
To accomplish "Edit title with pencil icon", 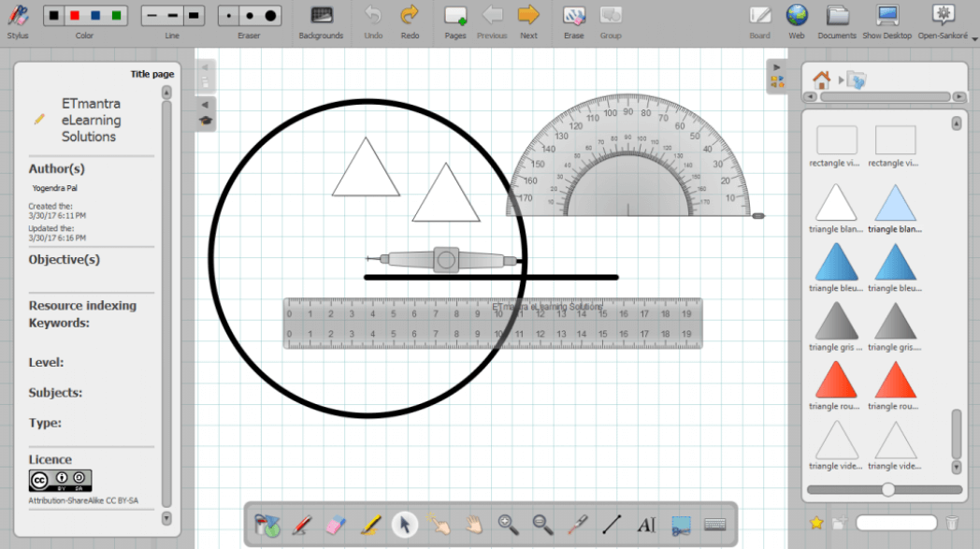I will tap(39, 119).
